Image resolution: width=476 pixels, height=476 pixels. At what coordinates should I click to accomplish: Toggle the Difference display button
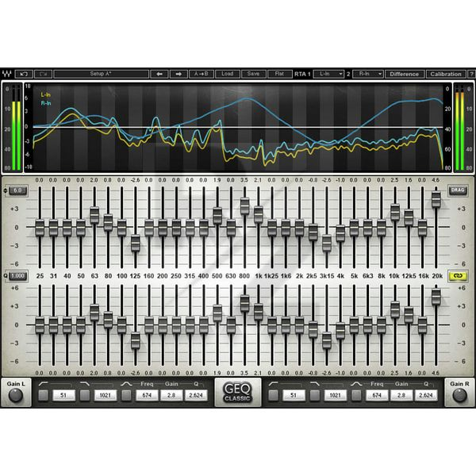(405, 74)
